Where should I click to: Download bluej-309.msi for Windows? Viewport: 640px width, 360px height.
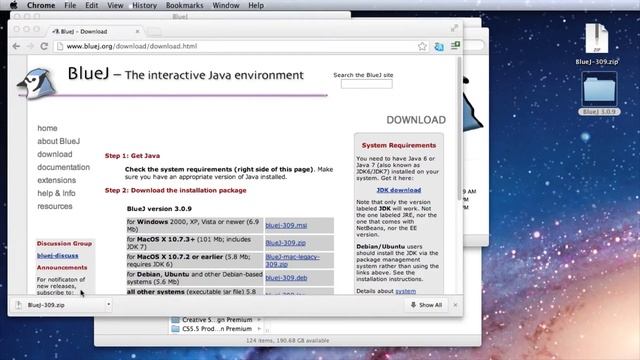pyautogui.click(x=286, y=225)
